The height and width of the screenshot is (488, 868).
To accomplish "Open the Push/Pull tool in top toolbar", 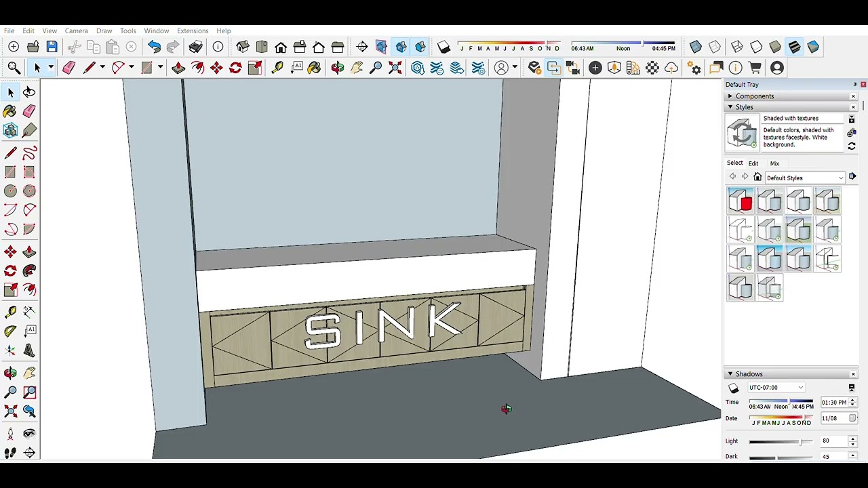I will [178, 68].
